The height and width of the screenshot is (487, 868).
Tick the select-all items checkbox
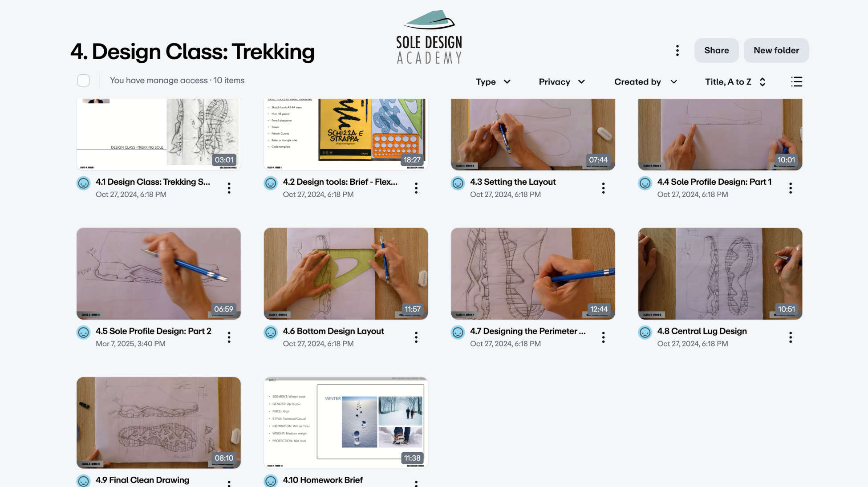point(83,81)
